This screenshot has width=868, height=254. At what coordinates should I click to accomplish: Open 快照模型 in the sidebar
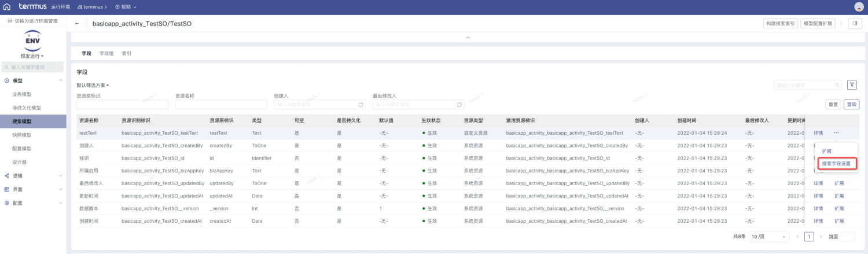pyautogui.click(x=22, y=135)
